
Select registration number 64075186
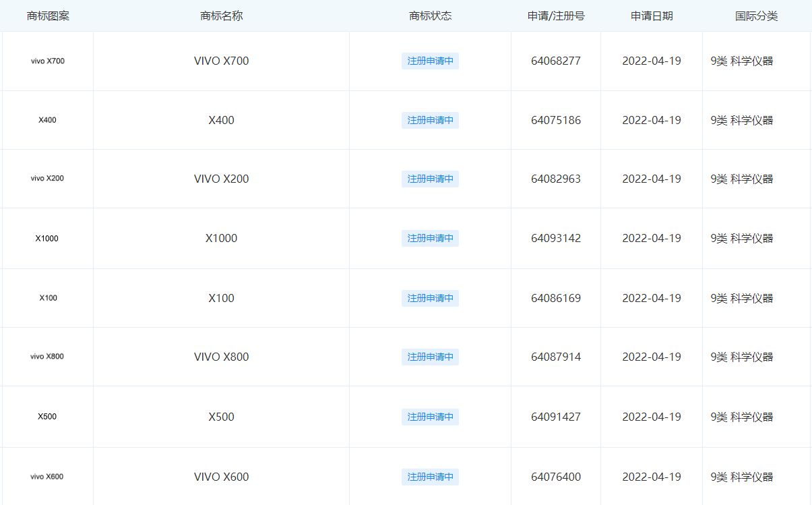(556, 120)
